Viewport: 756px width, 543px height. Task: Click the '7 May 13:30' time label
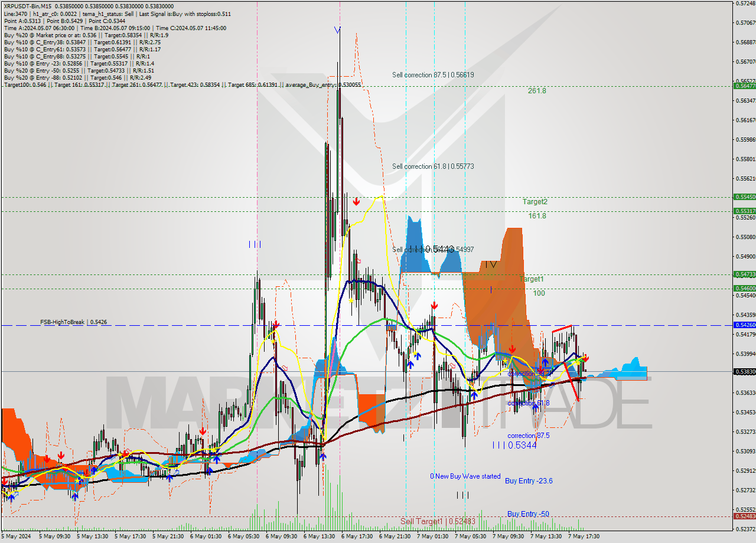click(546, 537)
